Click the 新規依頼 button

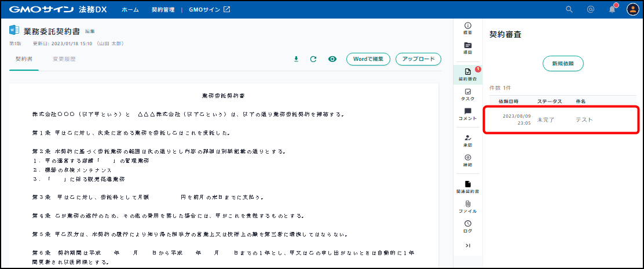[x=563, y=64]
